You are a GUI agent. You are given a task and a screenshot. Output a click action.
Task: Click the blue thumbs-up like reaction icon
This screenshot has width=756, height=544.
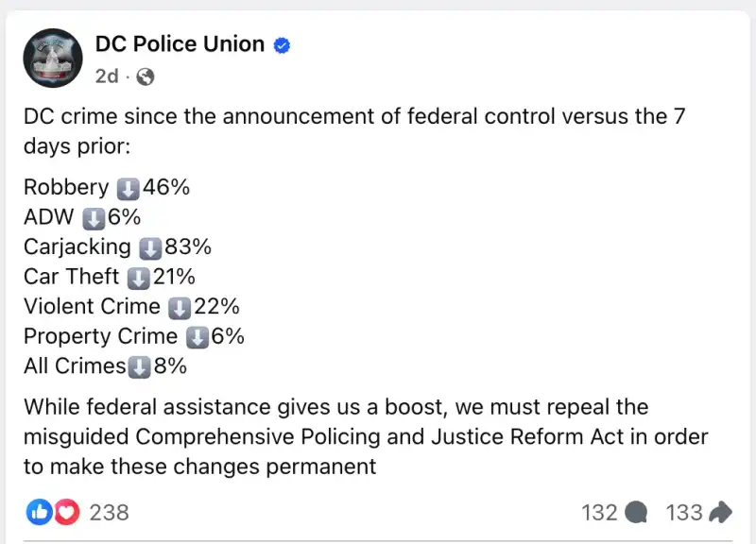(x=39, y=513)
